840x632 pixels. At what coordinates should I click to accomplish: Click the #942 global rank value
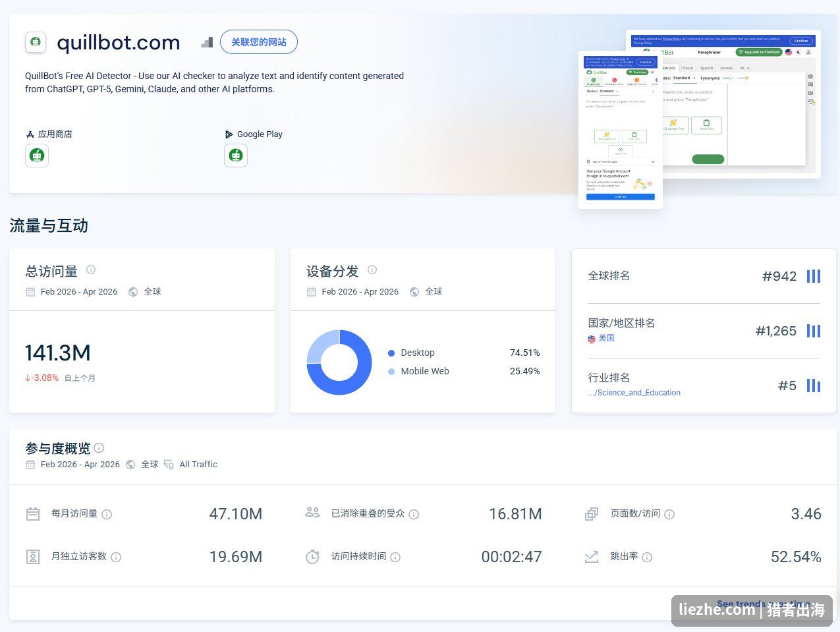(x=779, y=276)
